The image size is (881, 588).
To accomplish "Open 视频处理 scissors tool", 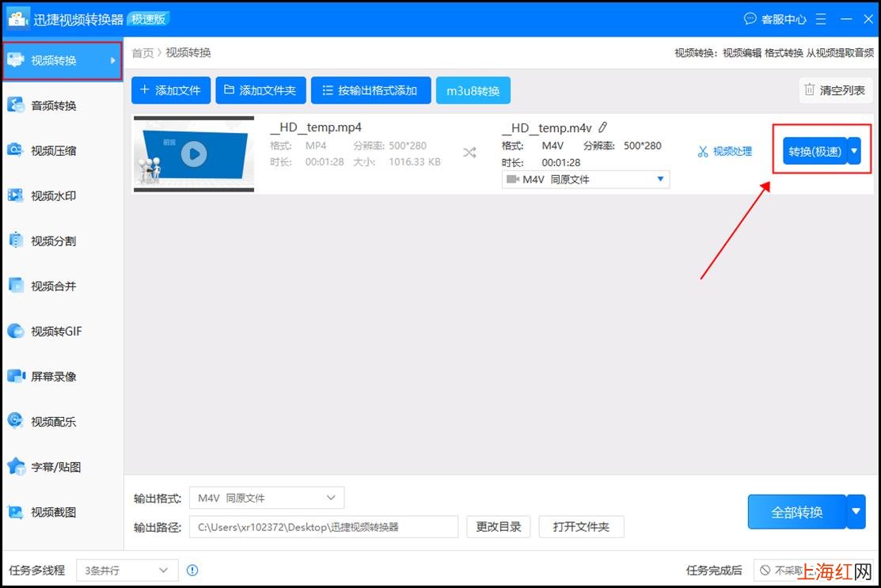I will click(x=725, y=151).
